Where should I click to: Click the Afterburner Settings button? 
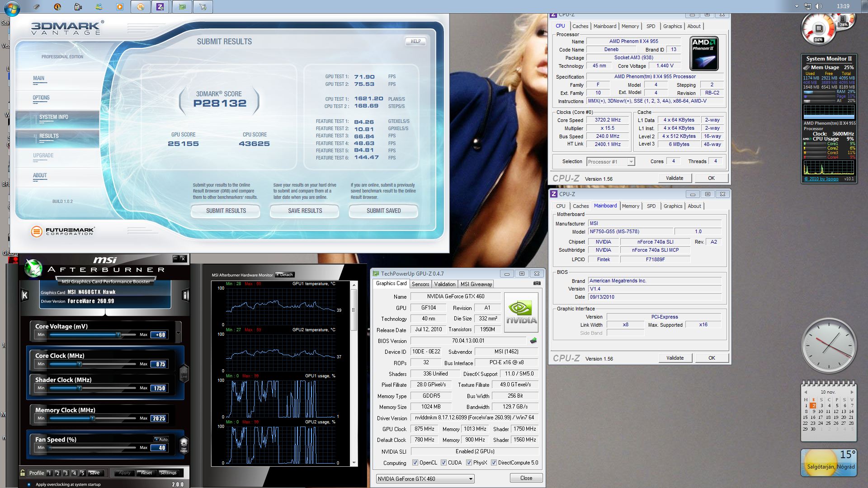[168, 473]
